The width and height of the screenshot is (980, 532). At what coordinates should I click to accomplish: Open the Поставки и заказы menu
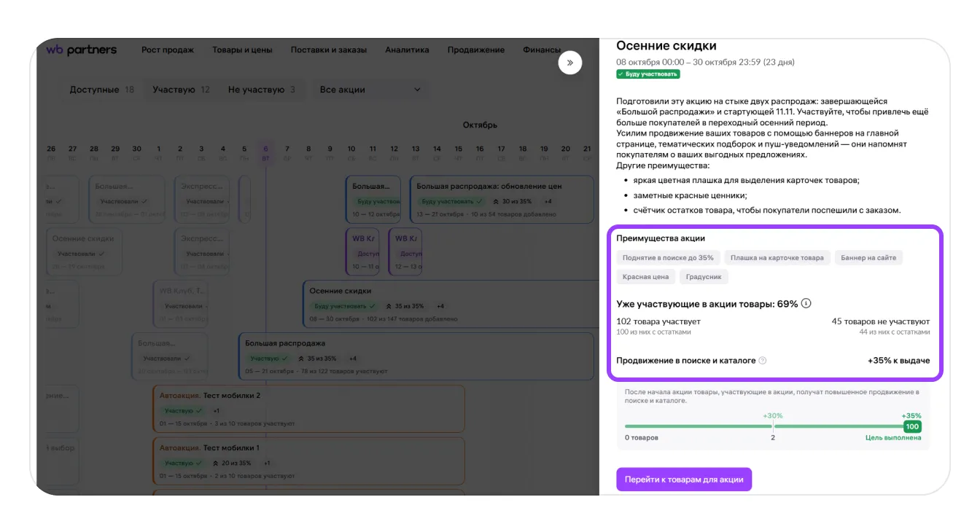click(329, 50)
